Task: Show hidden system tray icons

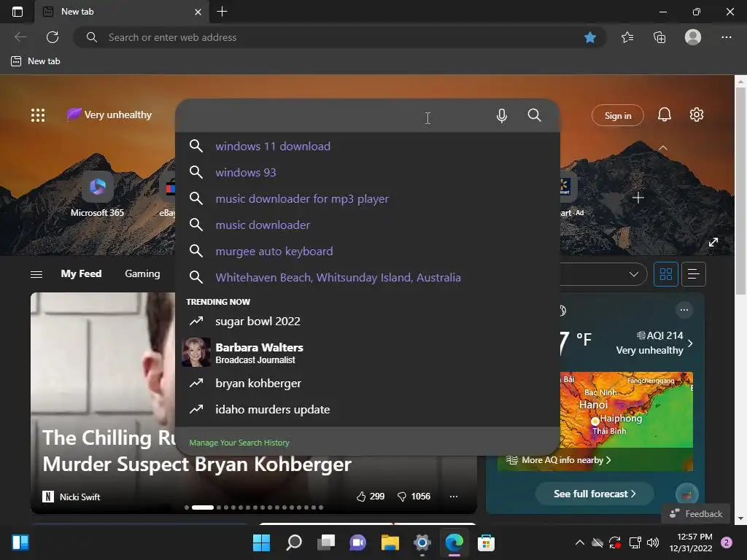Action: [580, 542]
